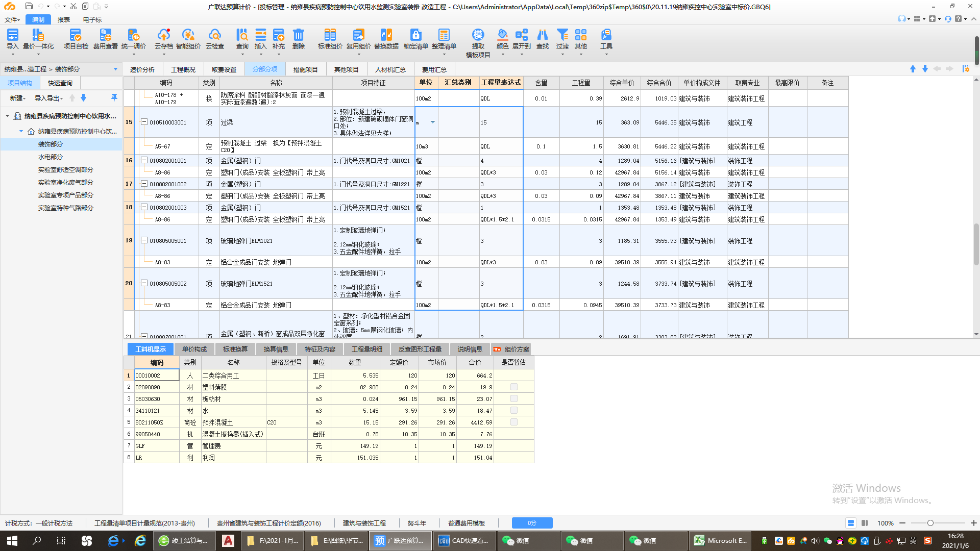Pin the project structure panel
The width and height of the screenshot is (980, 551).
click(x=114, y=97)
